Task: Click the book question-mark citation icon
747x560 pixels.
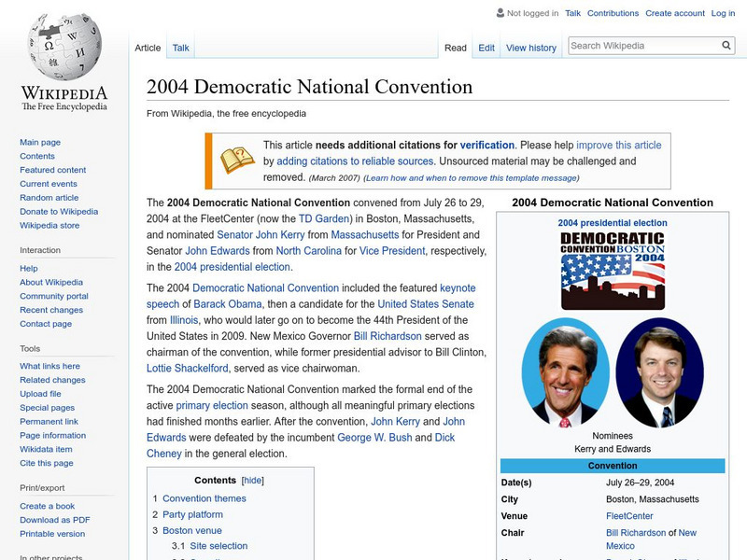Action: pos(237,160)
